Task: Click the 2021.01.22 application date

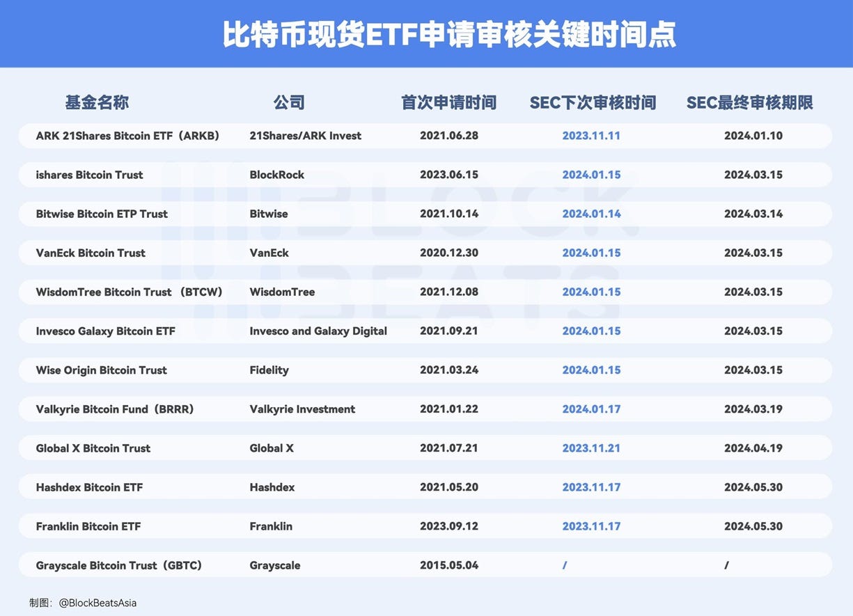Action: pos(449,409)
